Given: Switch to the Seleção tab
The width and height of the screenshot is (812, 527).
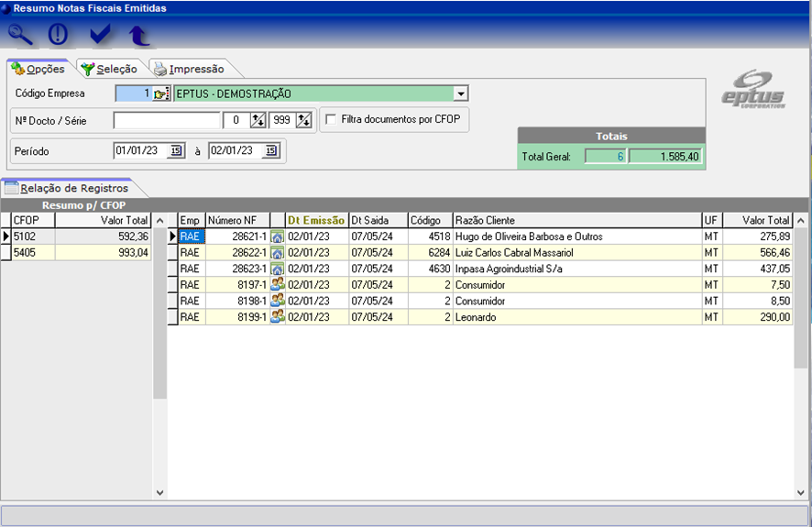Looking at the screenshot, I should (109, 69).
